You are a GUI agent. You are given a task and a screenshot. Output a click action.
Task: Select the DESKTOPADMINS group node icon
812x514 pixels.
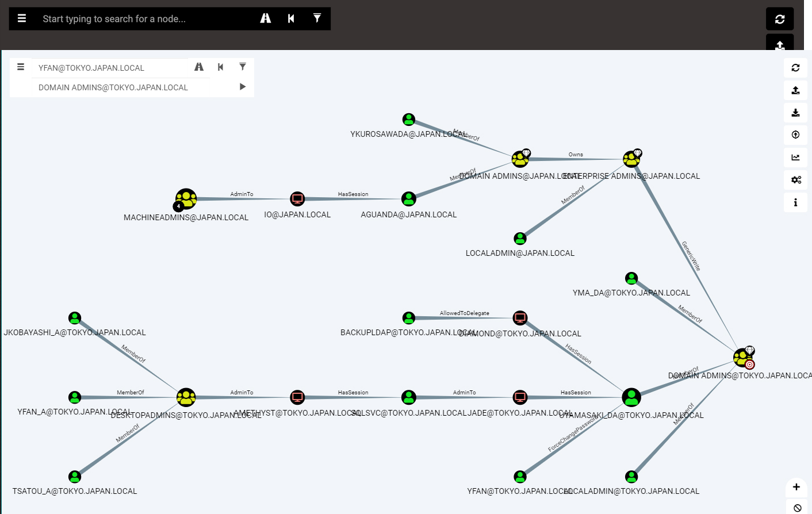pos(186,397)
